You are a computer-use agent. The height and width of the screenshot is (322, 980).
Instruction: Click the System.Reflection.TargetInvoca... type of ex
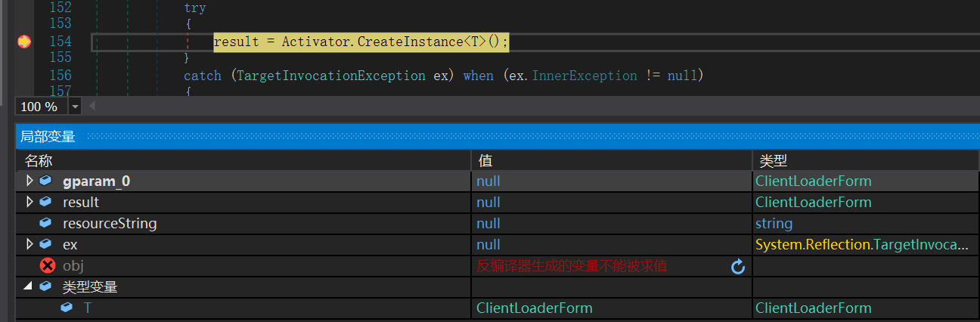pos(862,245)
